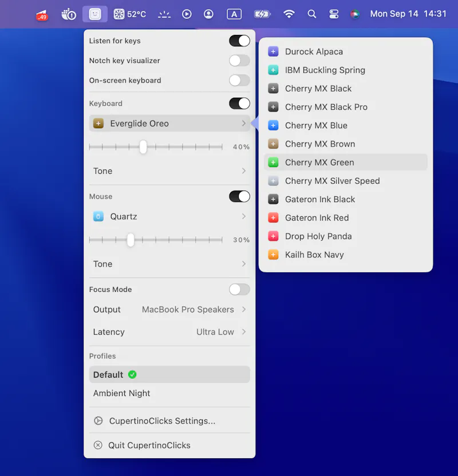Turn off Listen for keys
This screenshot has width=458, height=476.
pyautogui.click(x=239, y=41)
